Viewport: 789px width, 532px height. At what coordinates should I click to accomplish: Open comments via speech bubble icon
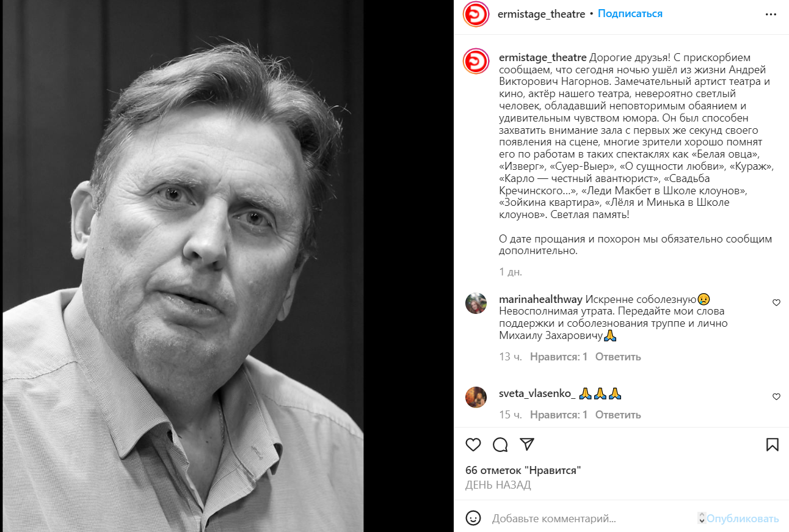click(x=500, y=445)
